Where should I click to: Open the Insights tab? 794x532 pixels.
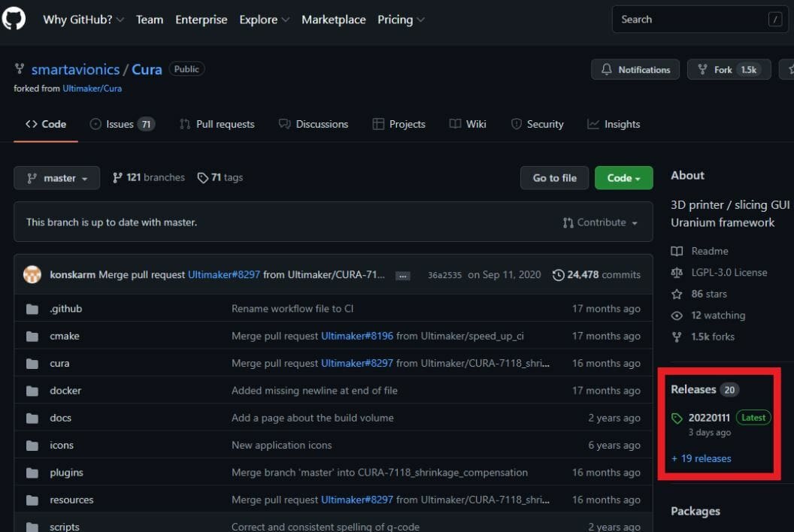pos(614,124)
